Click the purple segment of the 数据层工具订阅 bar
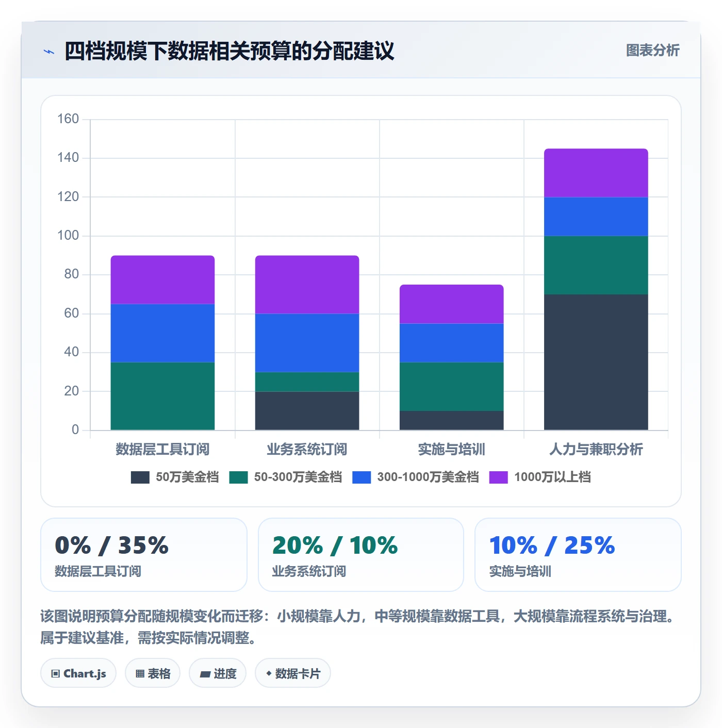The height and width of the screenshot is (728, 722). coord(162,280)
